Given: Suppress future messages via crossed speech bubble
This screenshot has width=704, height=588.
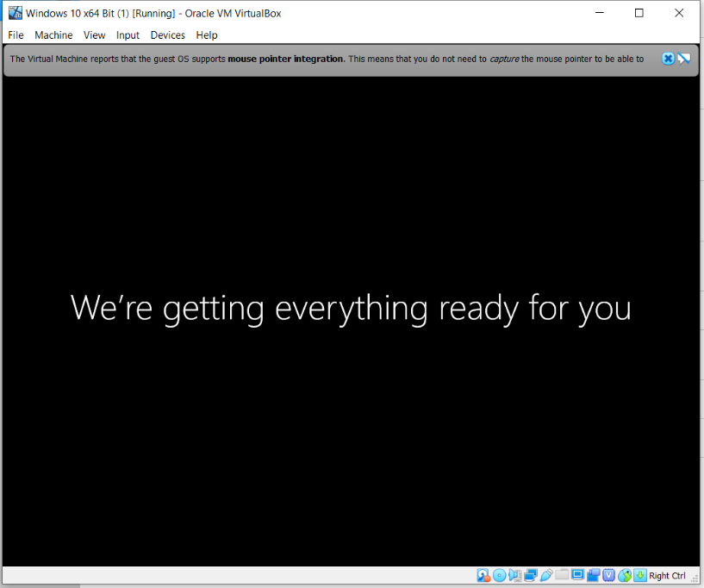Looking at the screenshot, I should point(684,58).
